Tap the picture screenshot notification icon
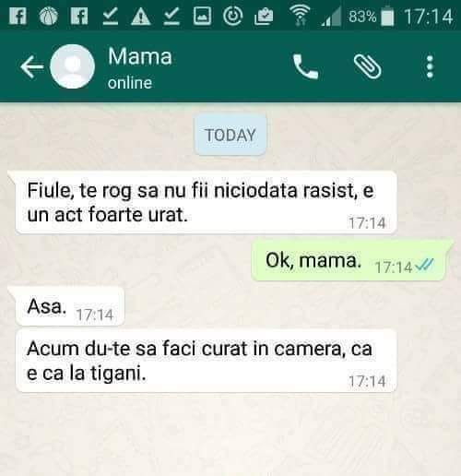461x476 pixels. (202, 16)
